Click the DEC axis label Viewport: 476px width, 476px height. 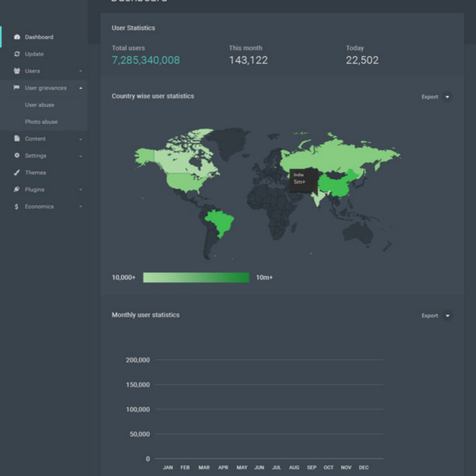pos(364,467)
